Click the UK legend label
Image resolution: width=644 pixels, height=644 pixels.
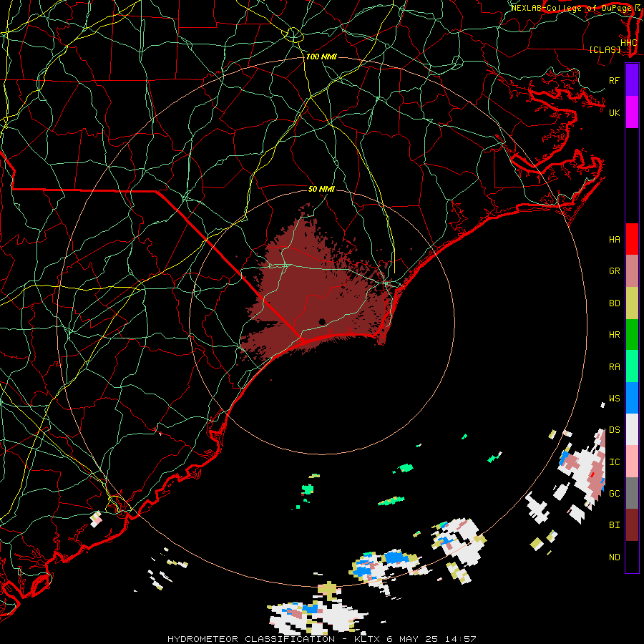tap(614, 112)
